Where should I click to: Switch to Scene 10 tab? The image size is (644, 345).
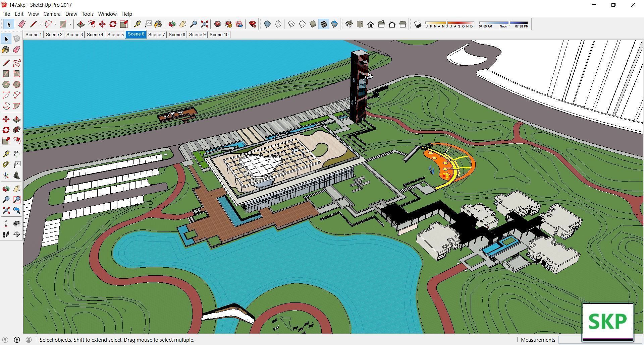click(219, 34)
